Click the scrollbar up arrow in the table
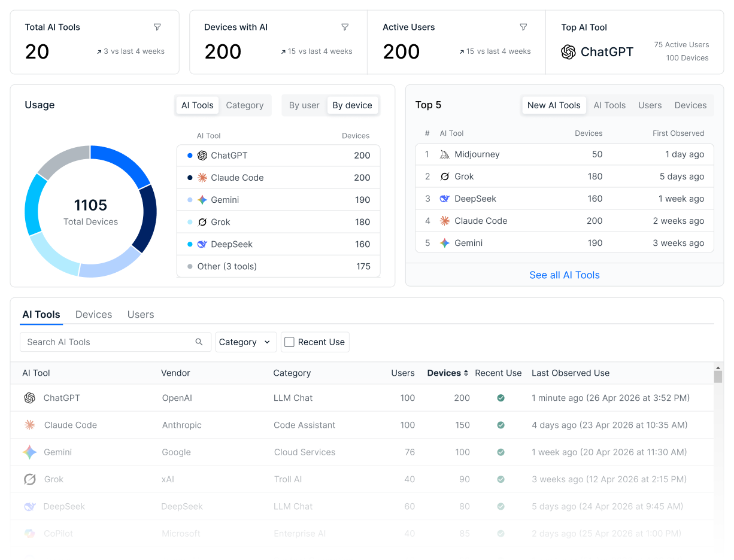734x560 pixels. pos(718,367)
